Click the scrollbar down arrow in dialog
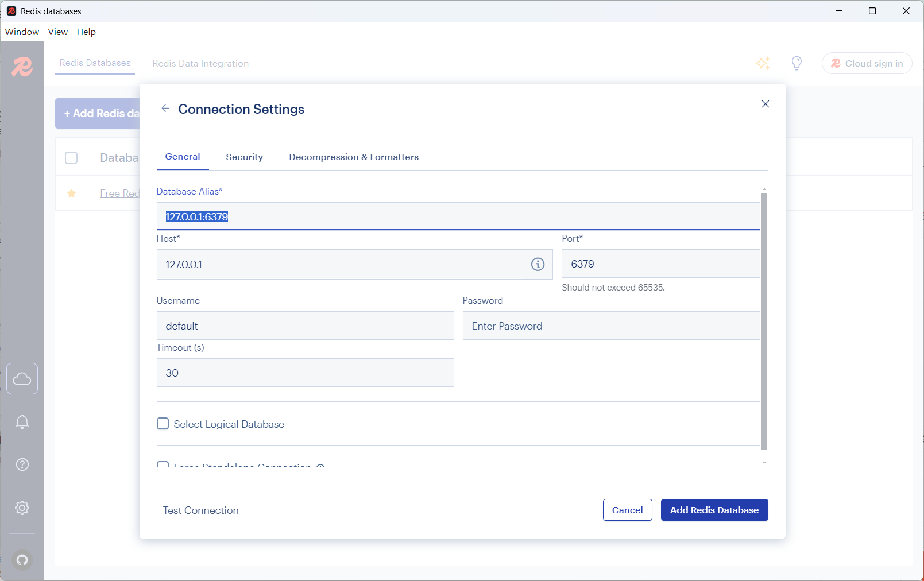This screenshot has height=581, width=924. [x=764, y=462]
